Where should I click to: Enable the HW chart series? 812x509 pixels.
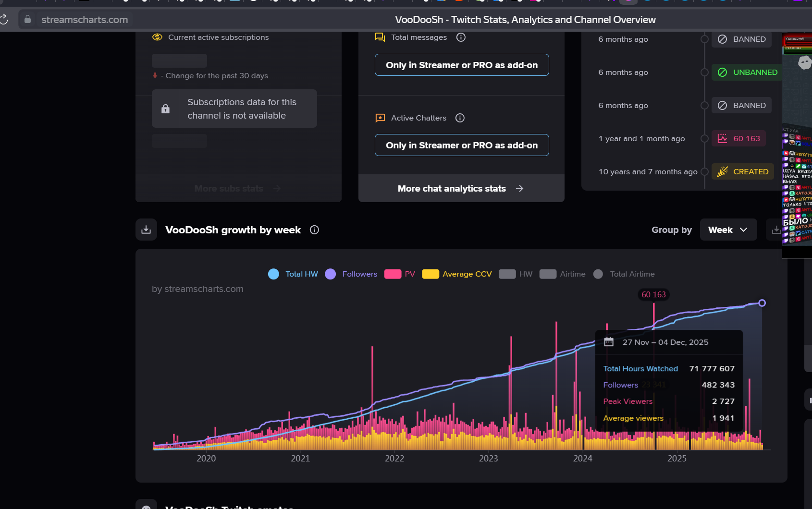click(516, 274)
